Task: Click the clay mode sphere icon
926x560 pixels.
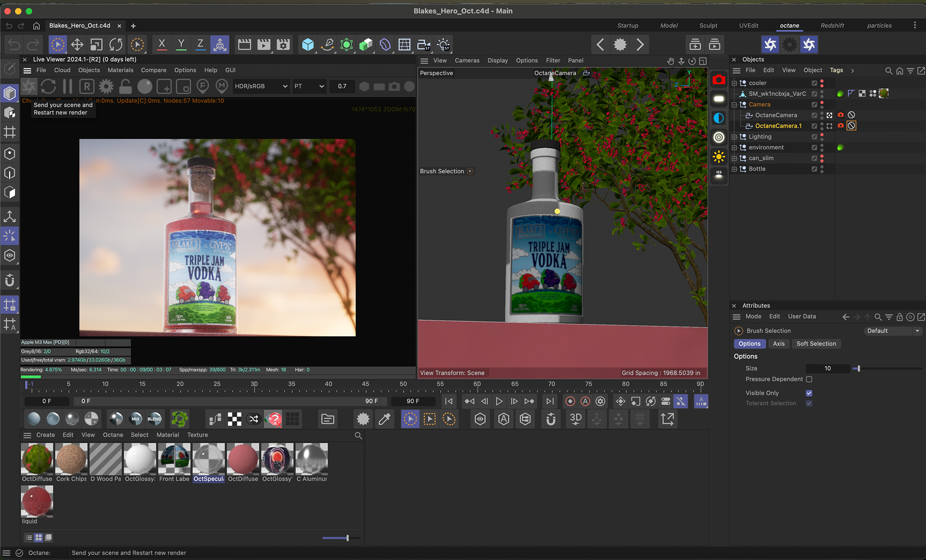Action: [x=145, y=86]
